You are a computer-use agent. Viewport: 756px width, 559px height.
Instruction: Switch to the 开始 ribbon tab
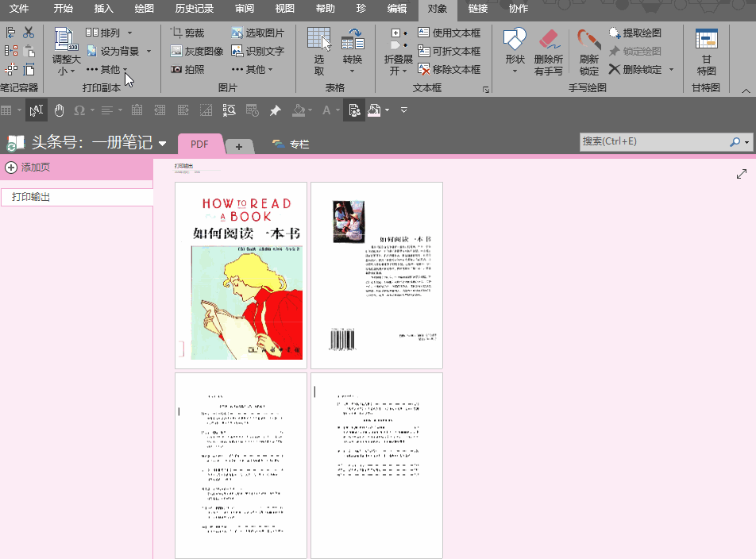(64, 10)
